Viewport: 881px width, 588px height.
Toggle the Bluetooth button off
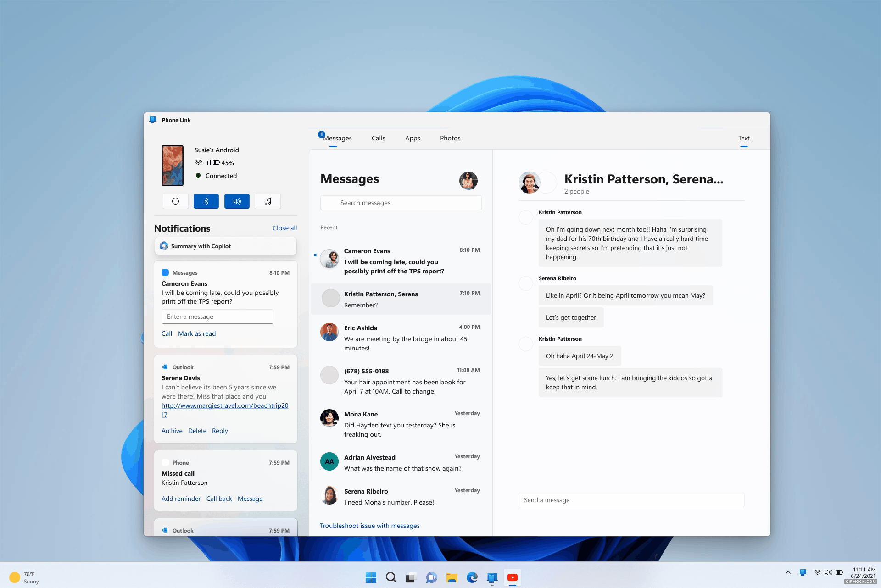pos(206,201)
